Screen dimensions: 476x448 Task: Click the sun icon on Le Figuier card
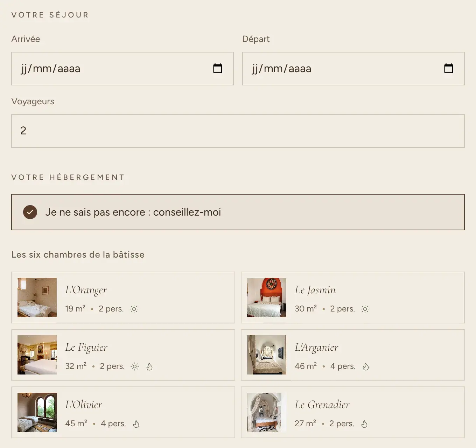tap(135, 366)
